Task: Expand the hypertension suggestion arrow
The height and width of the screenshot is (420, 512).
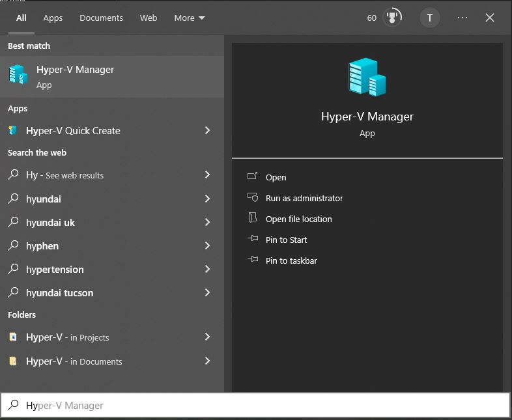Action: (x=207, y=270)
